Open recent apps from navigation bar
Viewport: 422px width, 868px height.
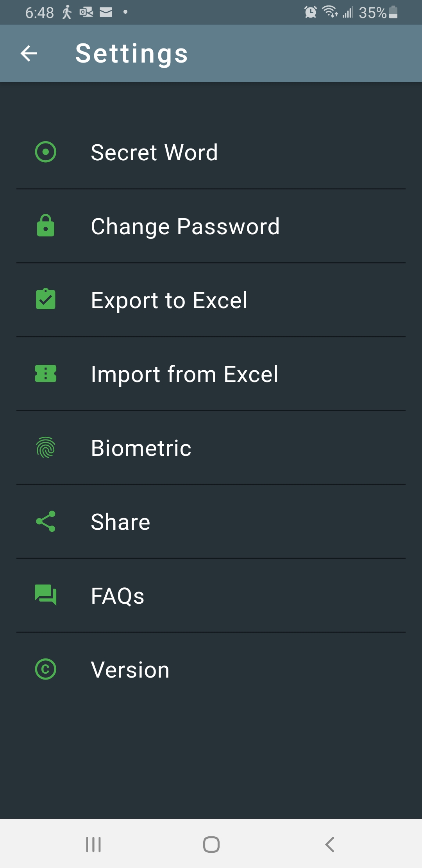93,844
